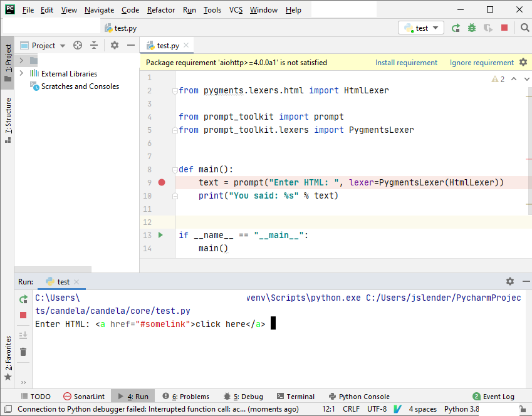
Task: Open Search Everywhere magnifier icon
Action: [x=524, y=28]
